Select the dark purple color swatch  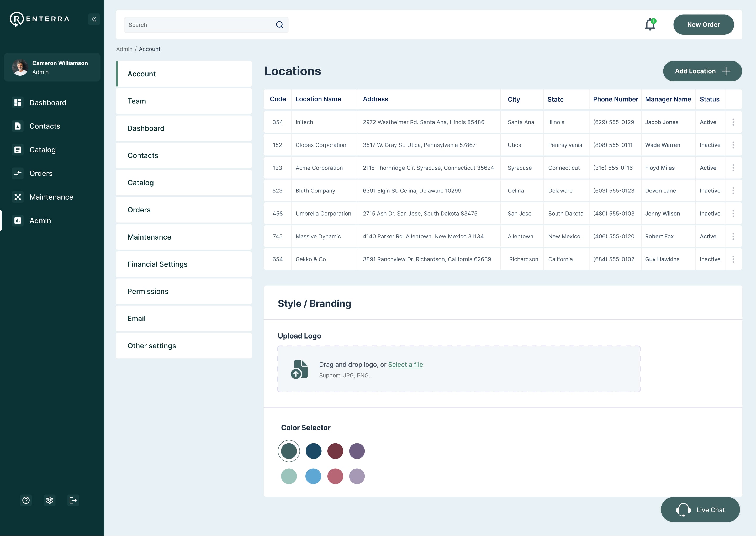[x=357, y=451]
